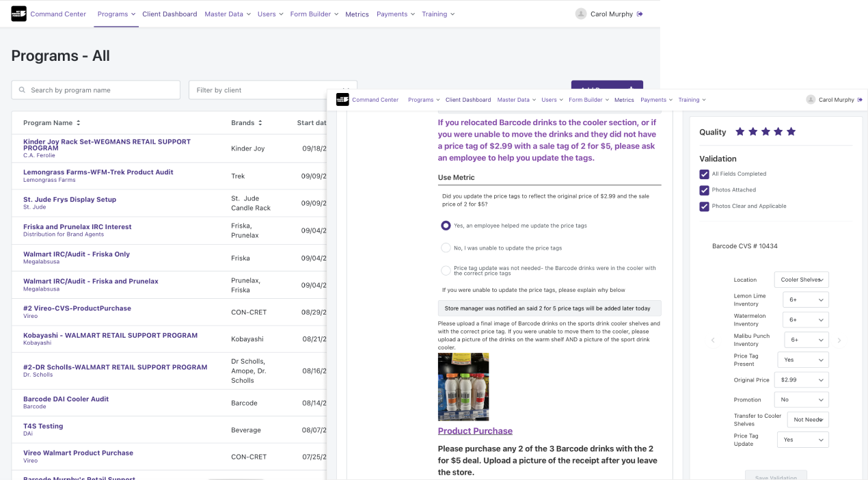Set Quality rating to five stars
868x480 pixels.
(x=791, y=132)
